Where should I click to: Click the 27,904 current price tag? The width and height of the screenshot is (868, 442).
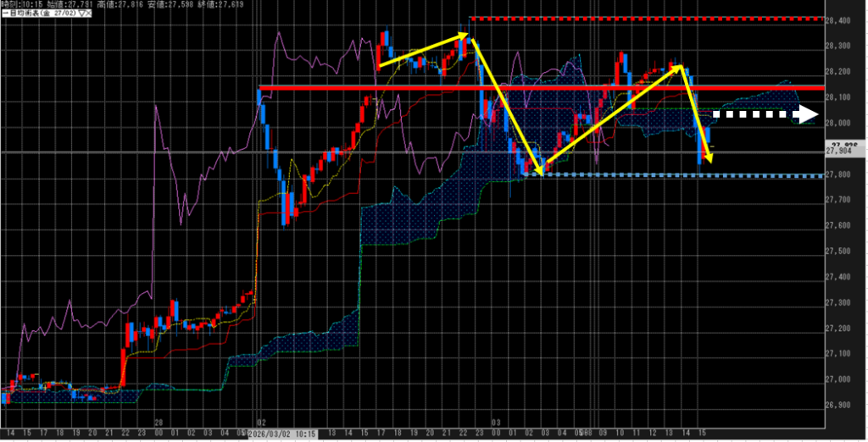843,152
